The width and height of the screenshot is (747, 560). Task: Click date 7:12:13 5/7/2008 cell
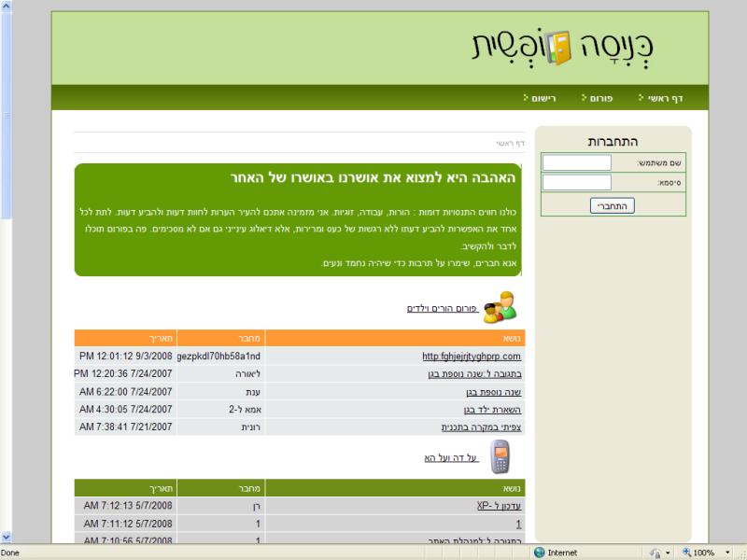tap(125, 506)
